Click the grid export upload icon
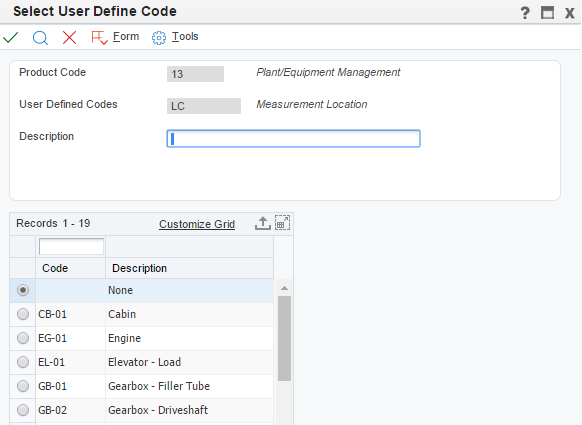The width and height of the screenshot is (582, 425). pos(262,223)
